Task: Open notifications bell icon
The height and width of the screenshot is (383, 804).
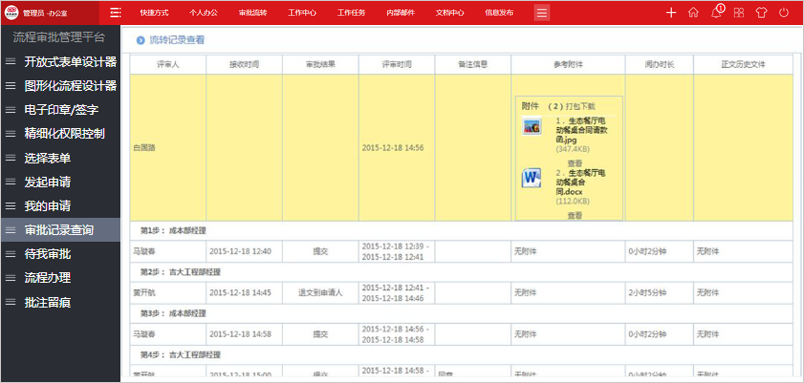Action: 717,13
